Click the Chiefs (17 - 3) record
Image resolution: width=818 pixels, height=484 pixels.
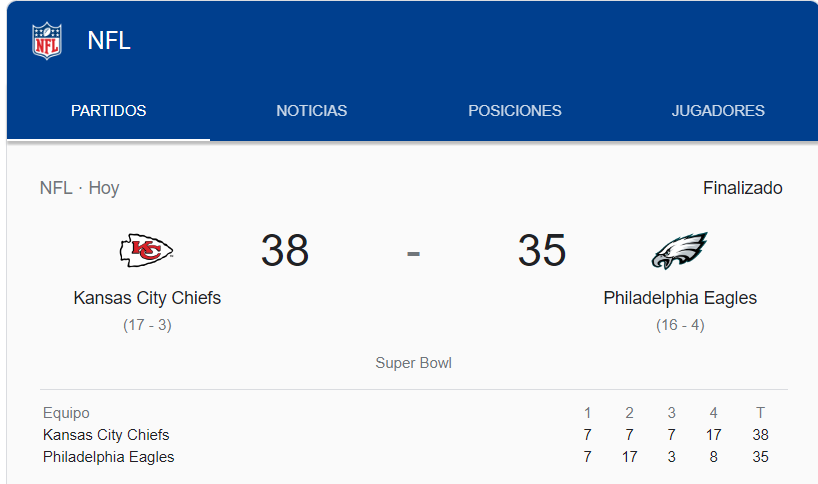tap(147, 325)
